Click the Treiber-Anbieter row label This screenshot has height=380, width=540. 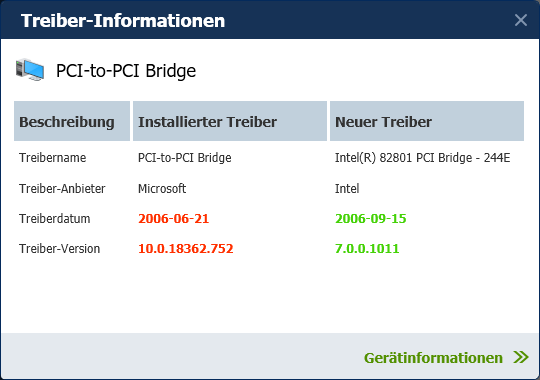tap(62, 188)
